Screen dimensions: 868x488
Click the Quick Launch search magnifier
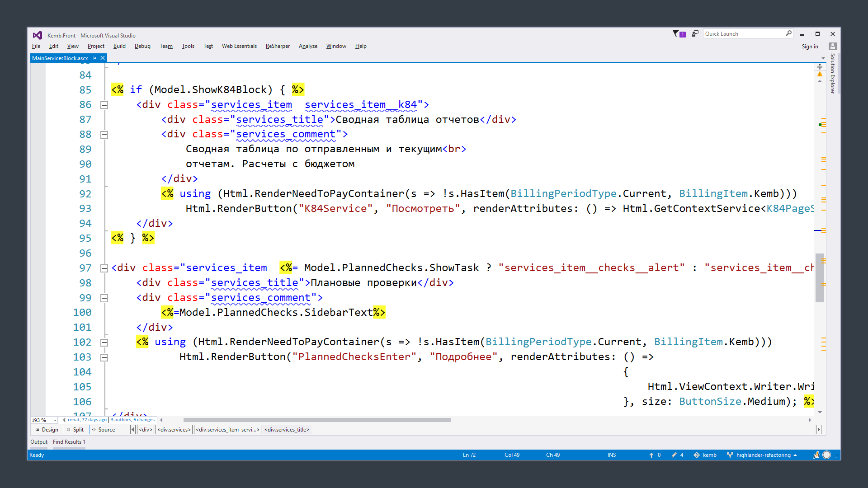coord(788,33)
